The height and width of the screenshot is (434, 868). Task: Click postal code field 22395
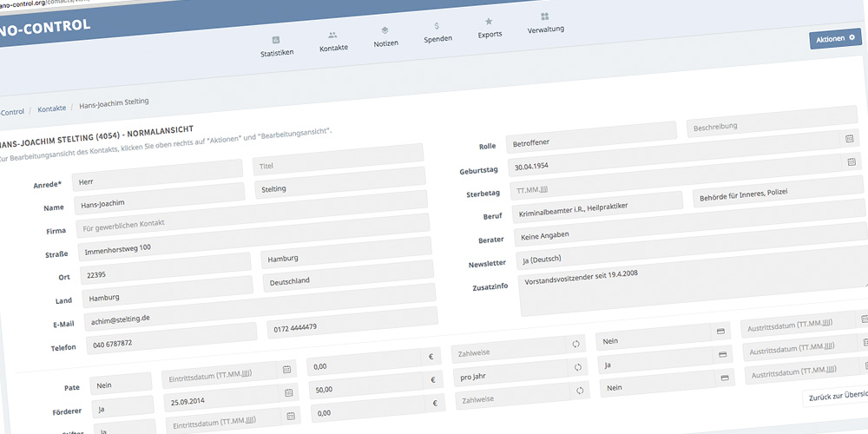(x=166, y=268)
